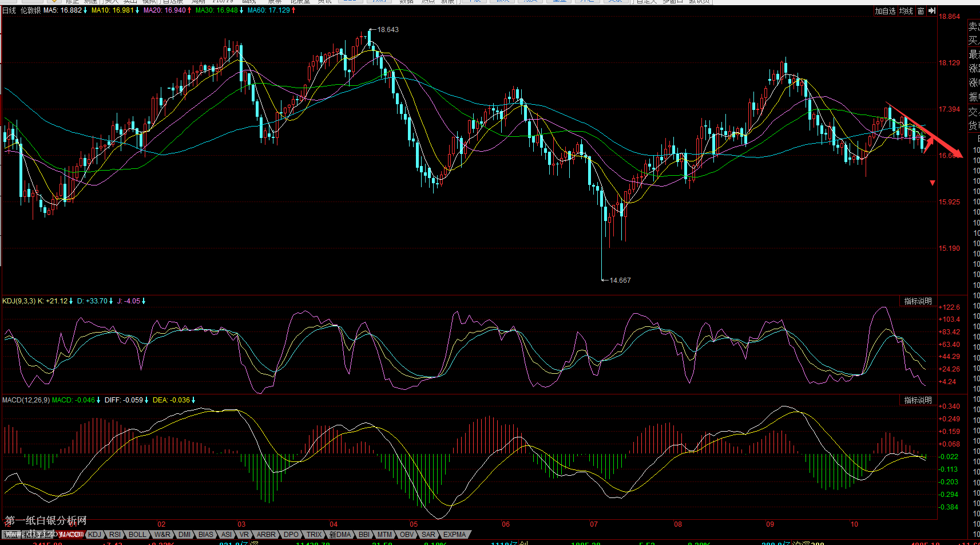Open the TRIX indicator tab

(x=314, y=535)
